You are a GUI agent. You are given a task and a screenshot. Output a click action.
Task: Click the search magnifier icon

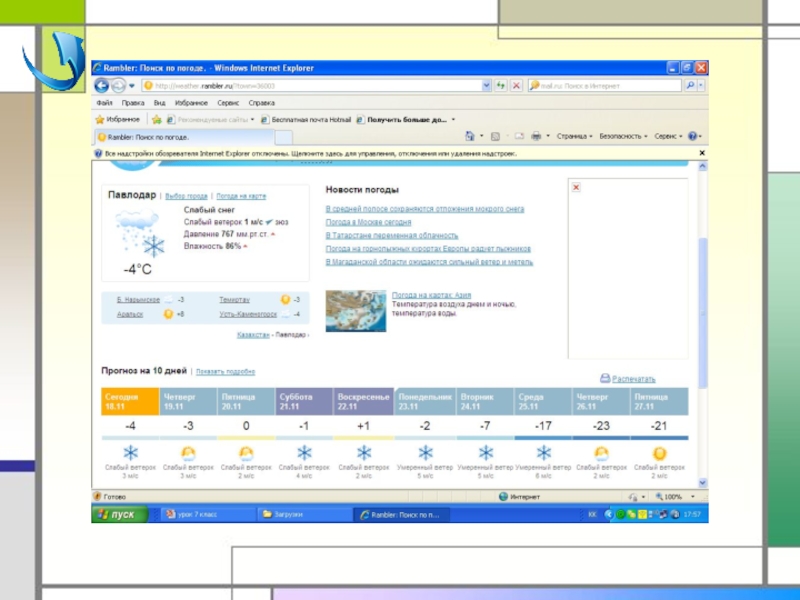pyautogui.click(x=690, y=86)
